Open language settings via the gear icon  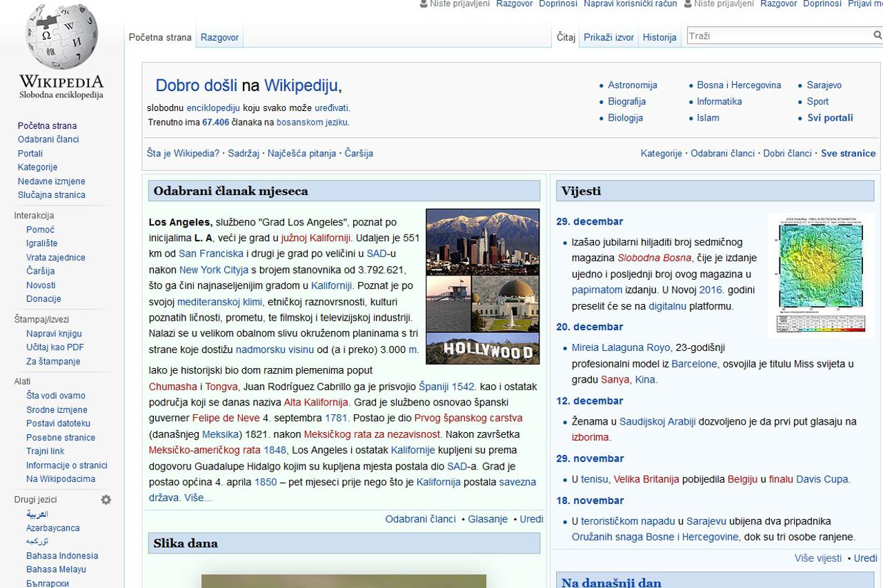106,500
